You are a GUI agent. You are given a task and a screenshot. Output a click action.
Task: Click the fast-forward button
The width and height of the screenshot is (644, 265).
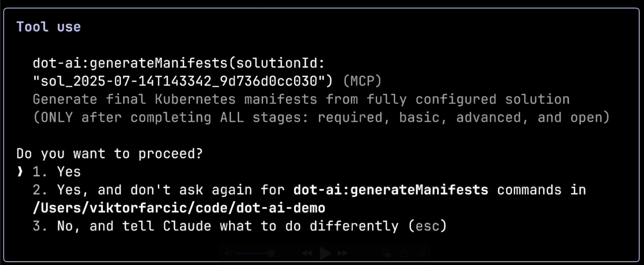click(342, 253)
